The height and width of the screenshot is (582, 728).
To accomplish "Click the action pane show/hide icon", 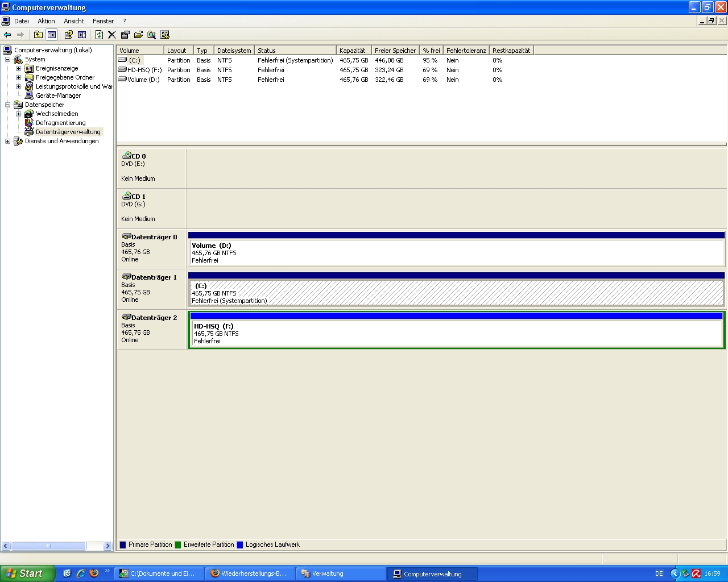I will point(82,35).
